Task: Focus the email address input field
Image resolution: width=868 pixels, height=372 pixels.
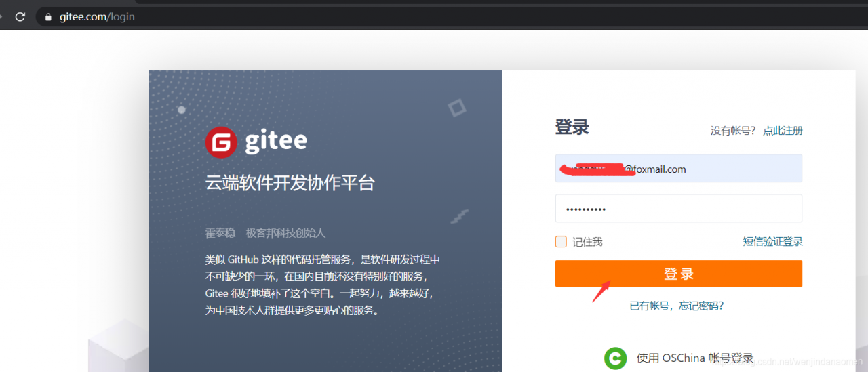Action: tap(678, 169)
